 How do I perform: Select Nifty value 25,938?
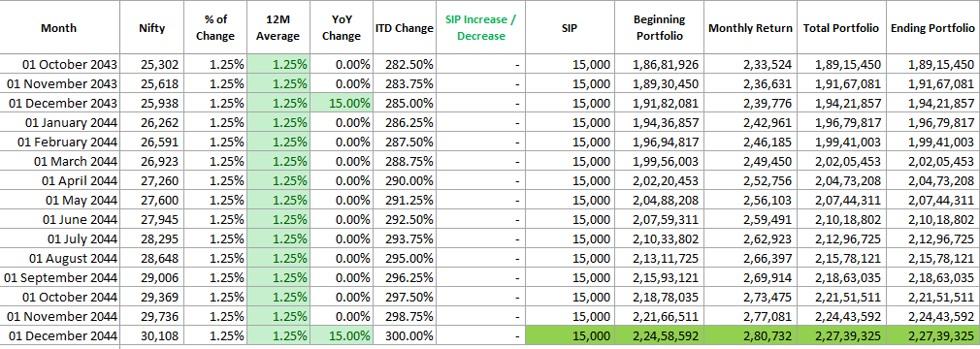pos(152,103)
